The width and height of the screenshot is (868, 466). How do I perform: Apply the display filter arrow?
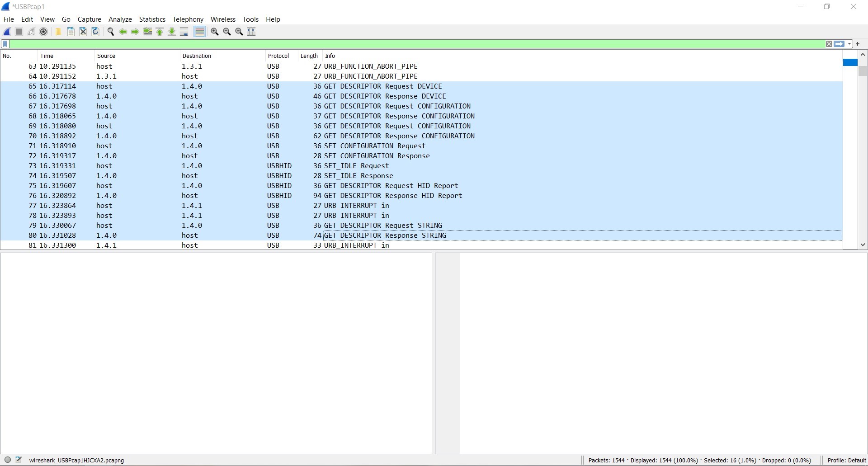[839, 44]
